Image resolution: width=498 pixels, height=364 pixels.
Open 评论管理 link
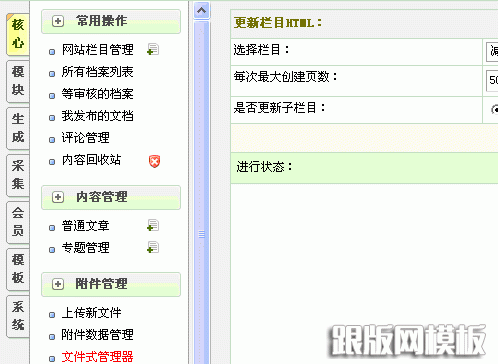pyautogui.click(x=86, y=138)
